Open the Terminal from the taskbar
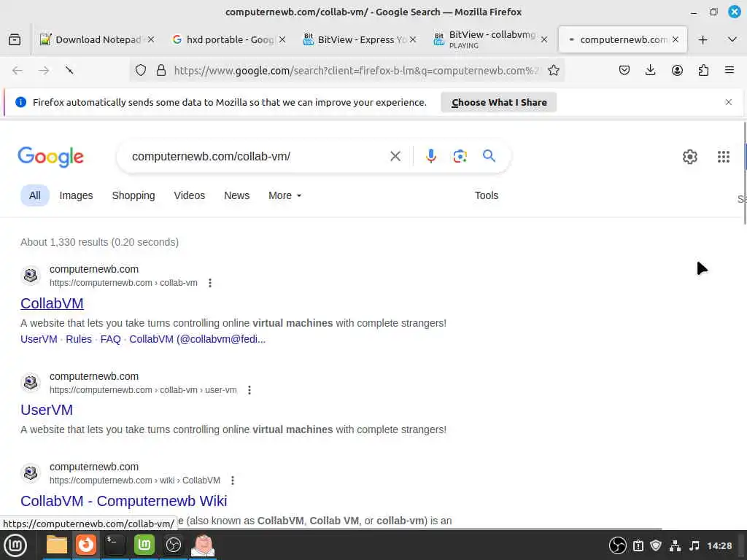The image size is (747, 560). (x=115, y=545)
